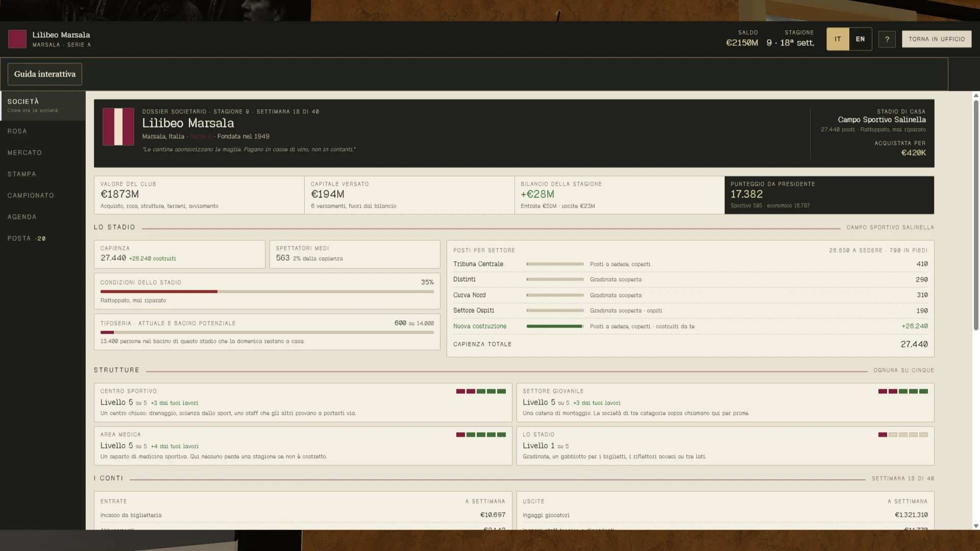The height and width of the screenshot is (551, 980).
Task: Click Lo Stadio level indicator squares
Action: click(903, 435)
